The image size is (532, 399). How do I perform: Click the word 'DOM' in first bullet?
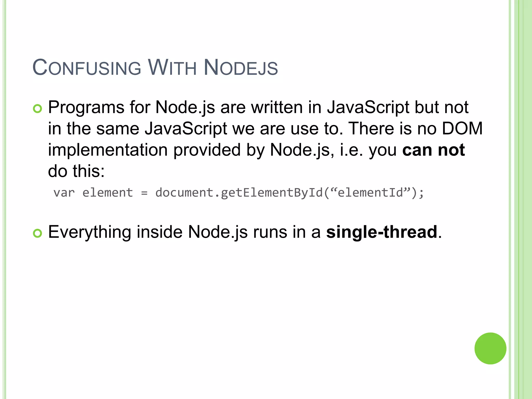click(462, 128)
